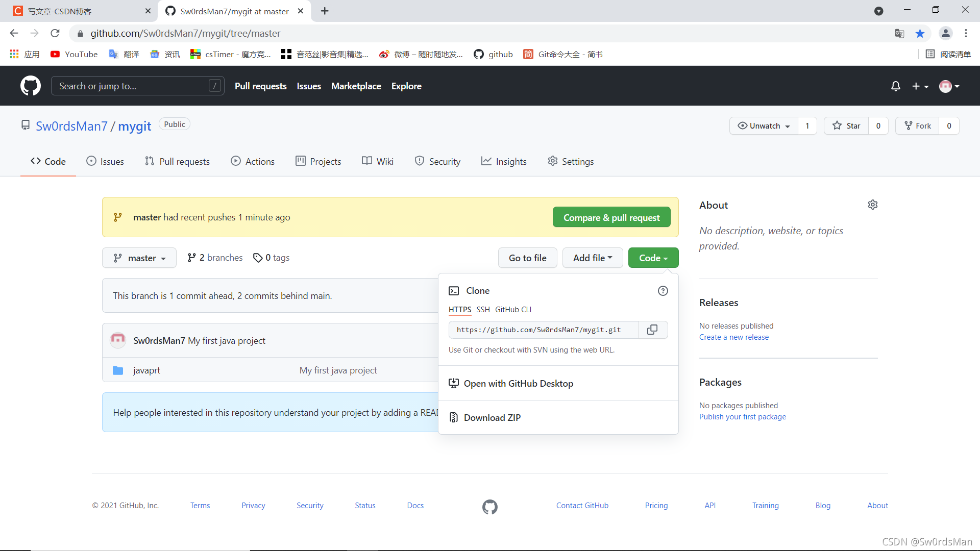The width and height of the screenshot is (980, 551).
Task: Open a new browser tab with plus
Action: (x=325, y=11)
